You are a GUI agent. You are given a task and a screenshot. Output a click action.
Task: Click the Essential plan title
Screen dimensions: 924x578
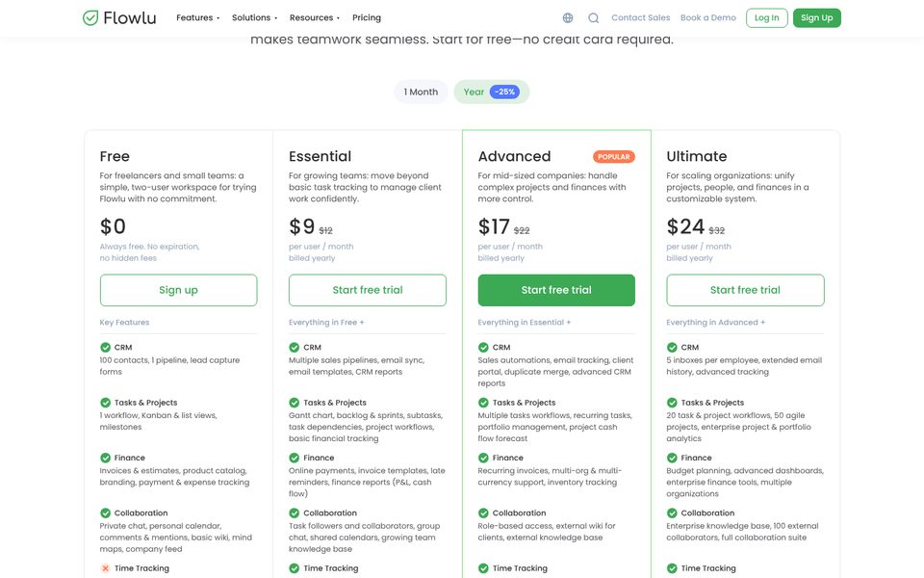click(x=320, y=156)
